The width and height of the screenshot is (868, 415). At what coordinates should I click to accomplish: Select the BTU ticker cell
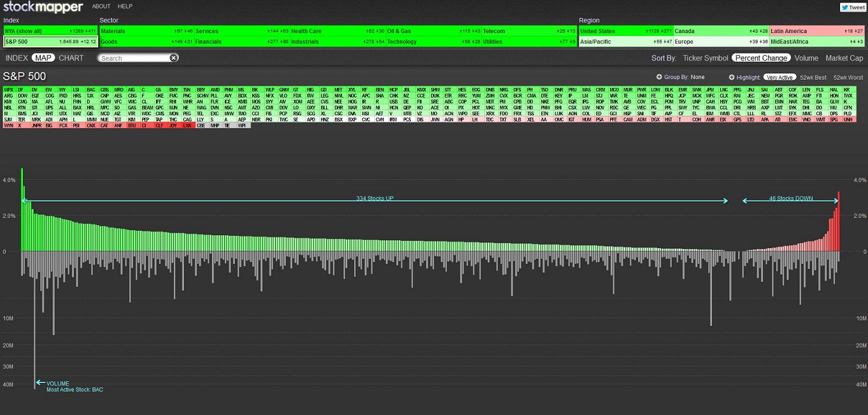pos(133,126)
